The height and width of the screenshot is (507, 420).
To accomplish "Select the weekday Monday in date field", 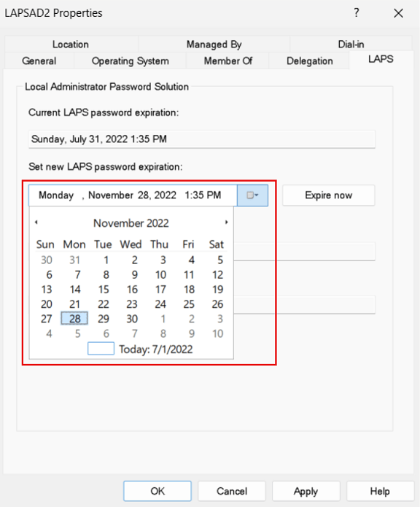I will pos(56,196).
